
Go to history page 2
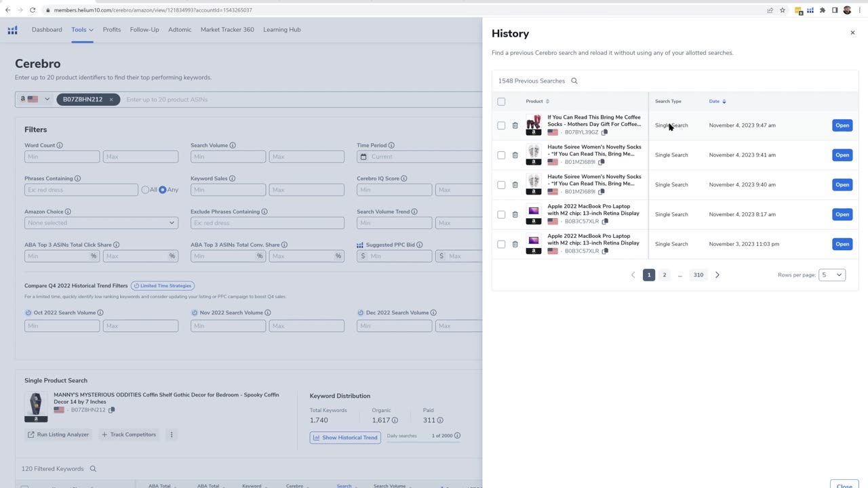pyautogui.click(x=664, y=275)
